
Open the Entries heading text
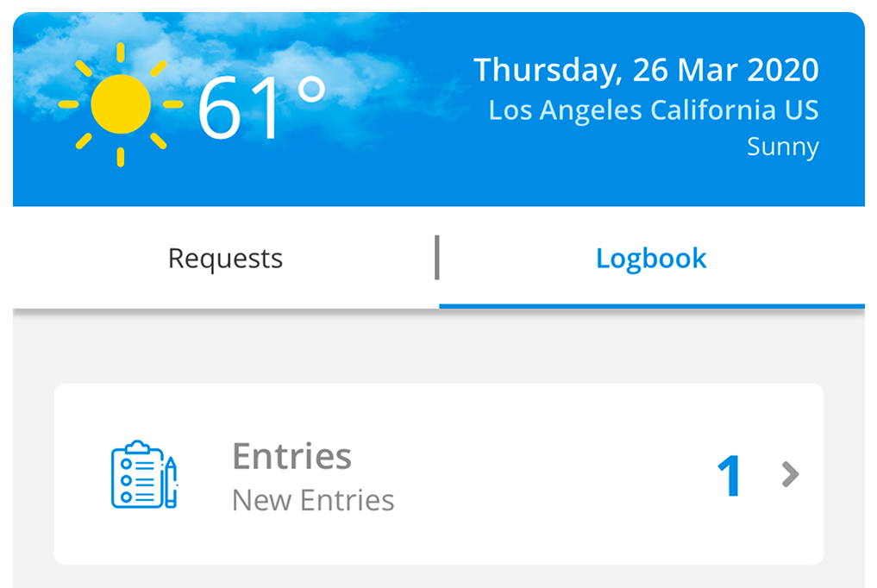(x=291, y=456)
